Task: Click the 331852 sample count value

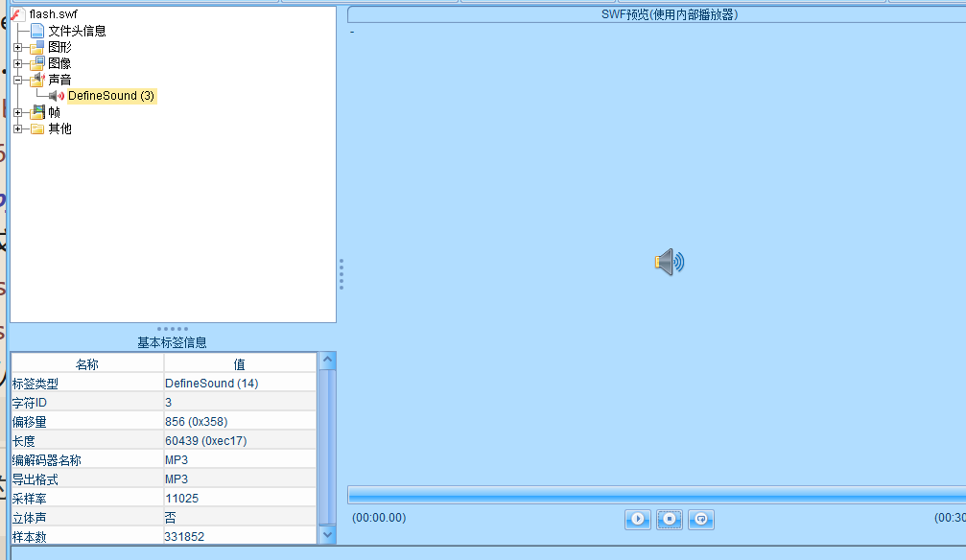Action: [240, 537]
